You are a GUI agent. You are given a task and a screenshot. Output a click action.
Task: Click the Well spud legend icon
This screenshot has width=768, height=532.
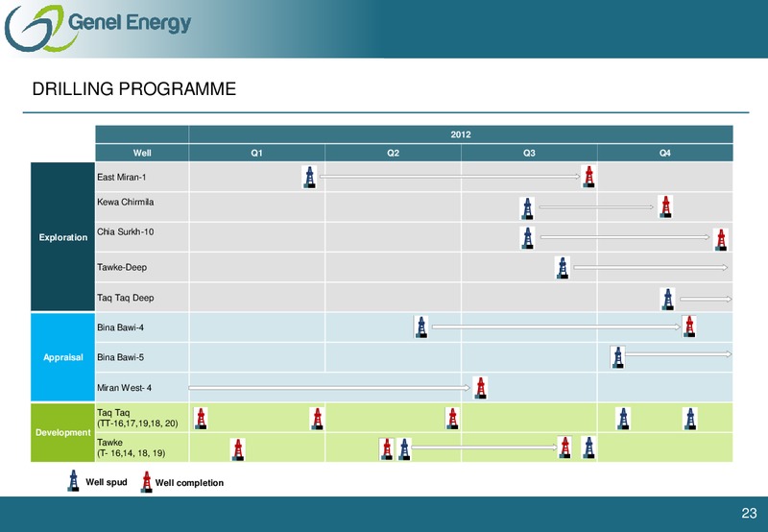pyautogui.click(x=74, y=481)
